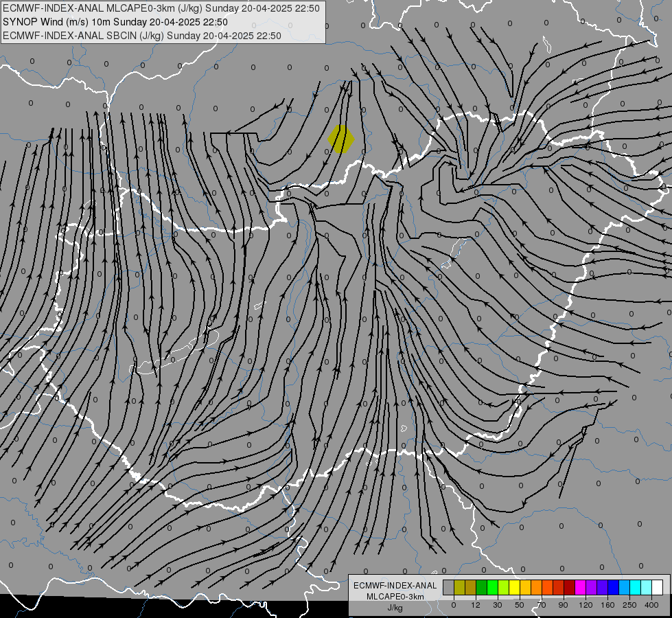Click the olive-yellow legend swatch after tick 0
Image resolution: width=672 pixels, height=618 pixels.
tap(459, 587)
